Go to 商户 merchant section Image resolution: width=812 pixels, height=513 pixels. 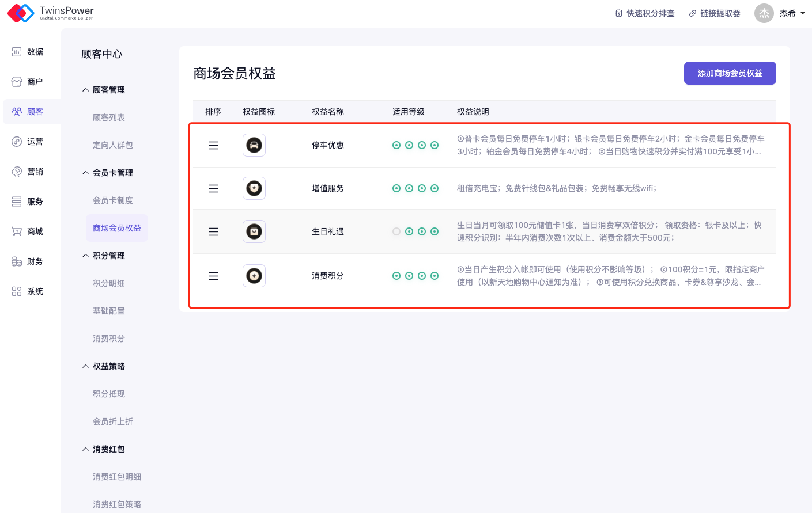tap(28, 82)
